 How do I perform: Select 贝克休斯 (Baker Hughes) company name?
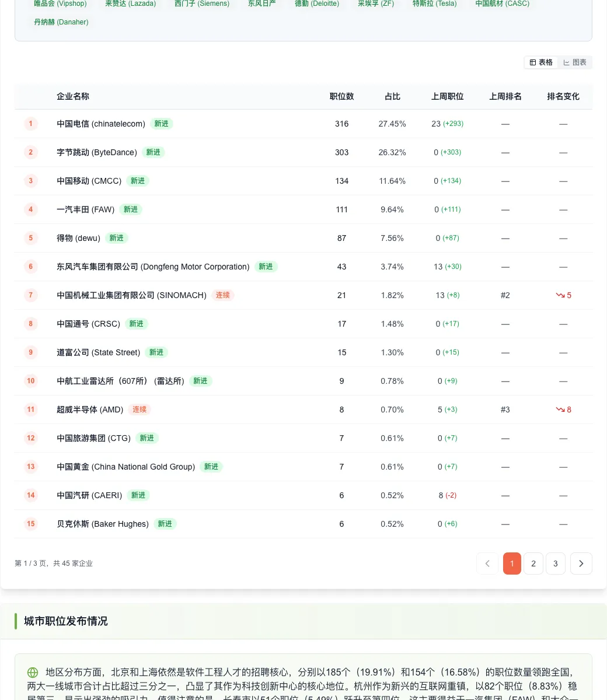103,524
